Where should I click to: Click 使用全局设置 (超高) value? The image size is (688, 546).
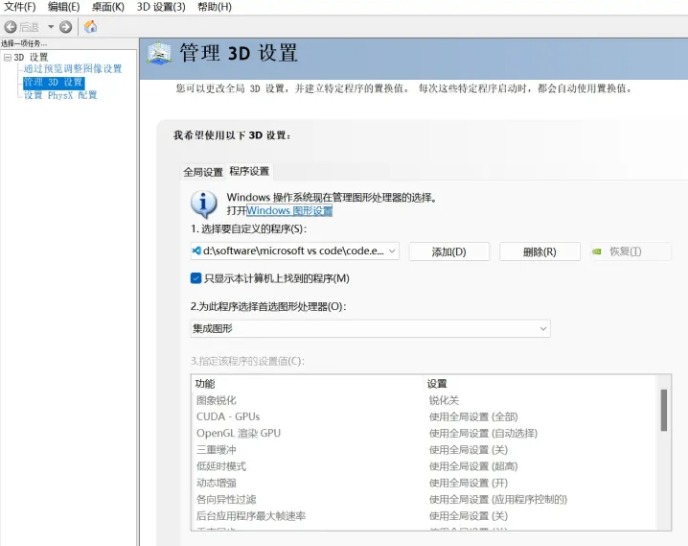tap(473, 466)
